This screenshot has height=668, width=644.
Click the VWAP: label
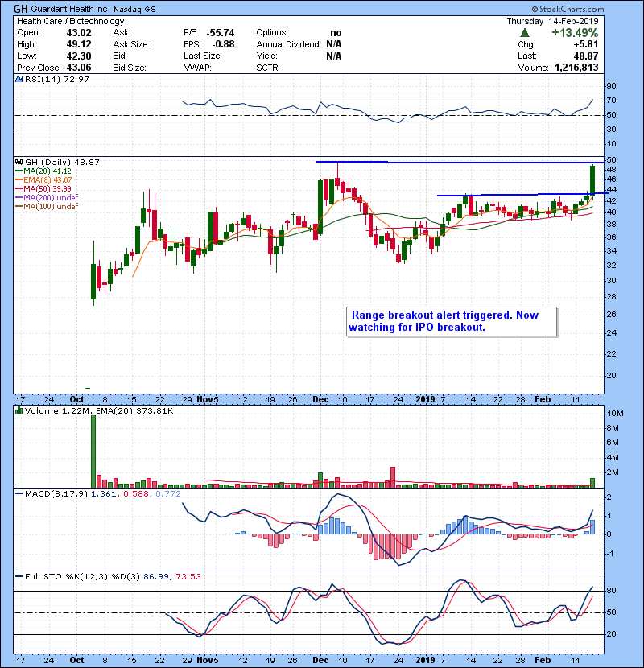197,68
